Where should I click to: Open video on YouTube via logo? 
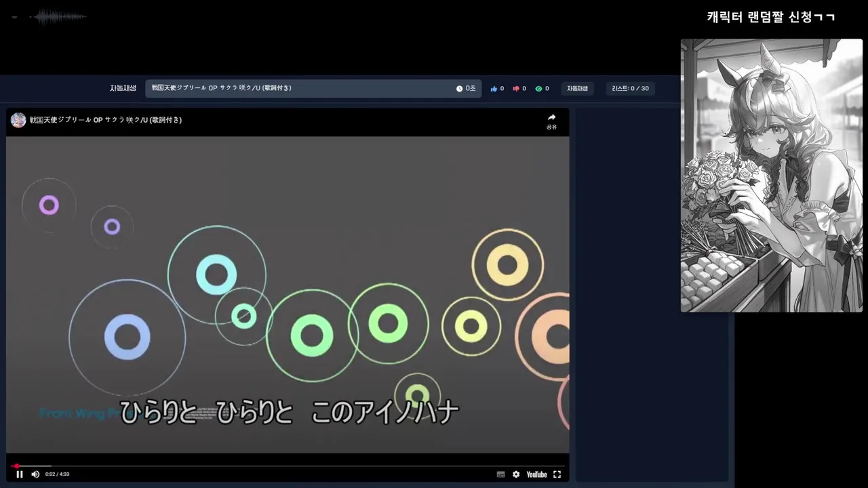(x=536, y=474)
